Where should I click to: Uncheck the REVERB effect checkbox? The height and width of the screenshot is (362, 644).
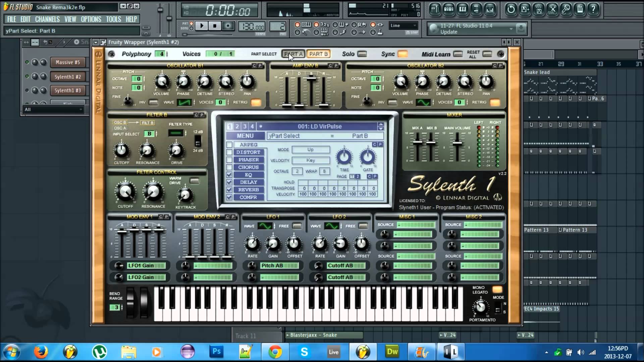229,190
